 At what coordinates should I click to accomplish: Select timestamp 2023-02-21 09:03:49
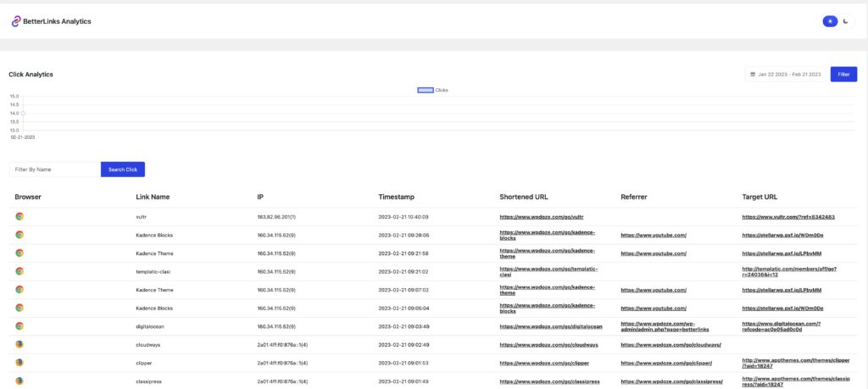coord(403,326)
